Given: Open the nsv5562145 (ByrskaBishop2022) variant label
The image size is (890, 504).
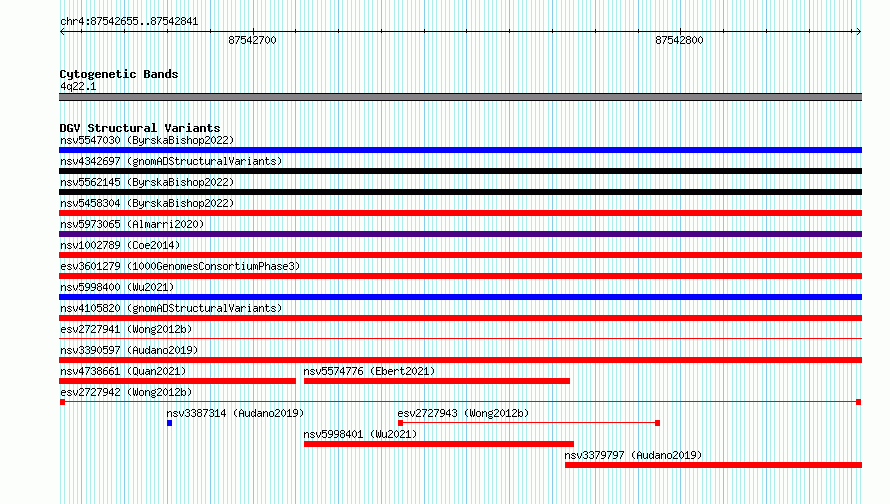Looking at the screenshot, I should pos(147,182).
